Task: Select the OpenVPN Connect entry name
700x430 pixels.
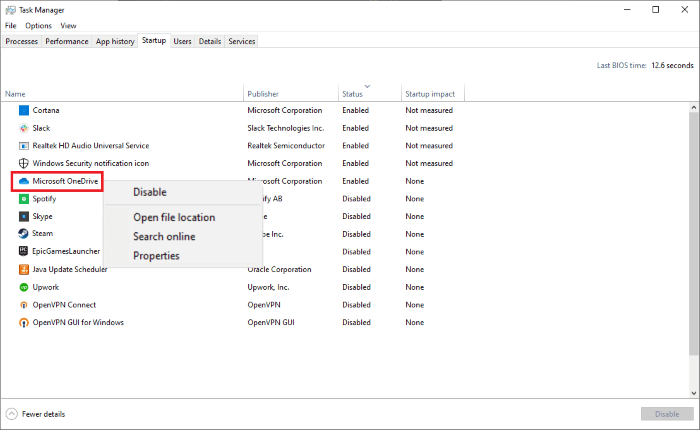Action: pyautogui.click(x=64, y=305)
